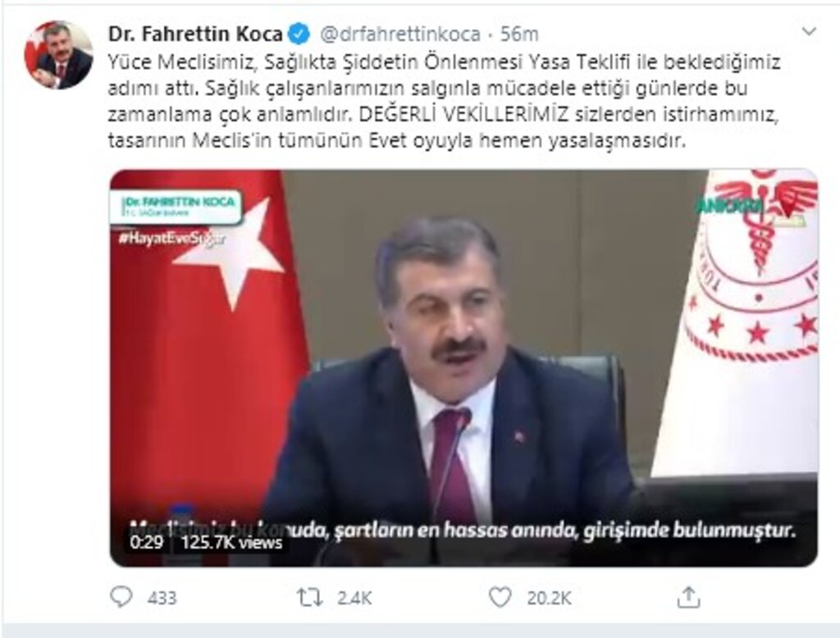
Task: Open the 56m tweet timestamp
Action: point(519,34)
